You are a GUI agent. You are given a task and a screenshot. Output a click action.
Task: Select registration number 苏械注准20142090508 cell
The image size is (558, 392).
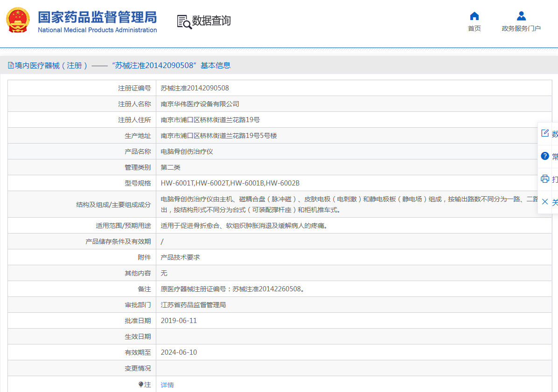[195, 88]
